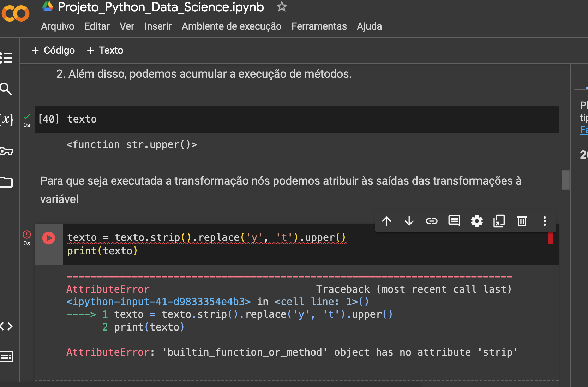Click the red error marker in the cell gutter
588x387 pixels.
coord(551,238)
